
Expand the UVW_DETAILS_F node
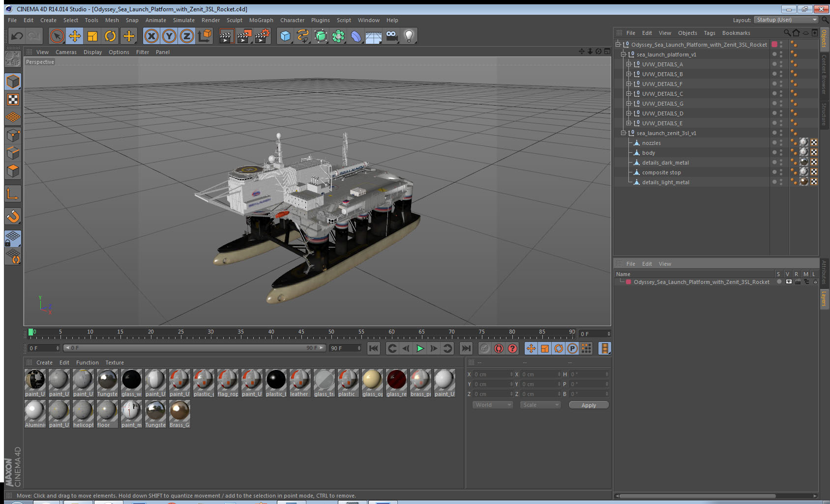[628, 84]
